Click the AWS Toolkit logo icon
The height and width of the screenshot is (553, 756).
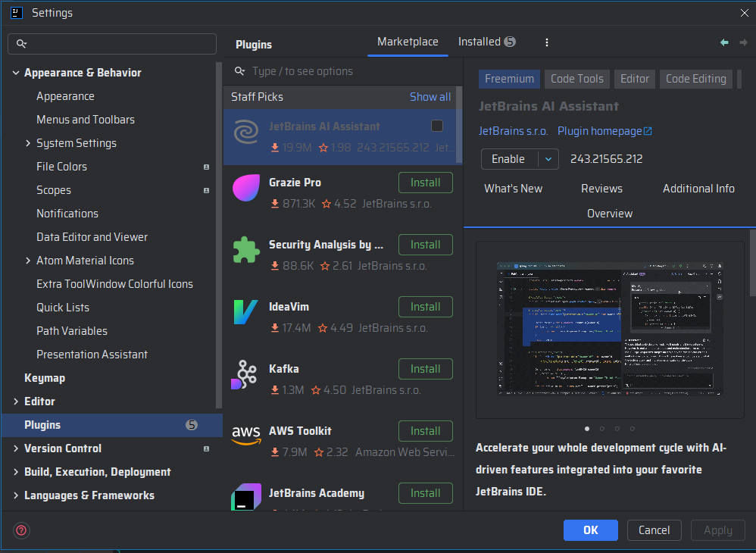[x=246, y=436]
